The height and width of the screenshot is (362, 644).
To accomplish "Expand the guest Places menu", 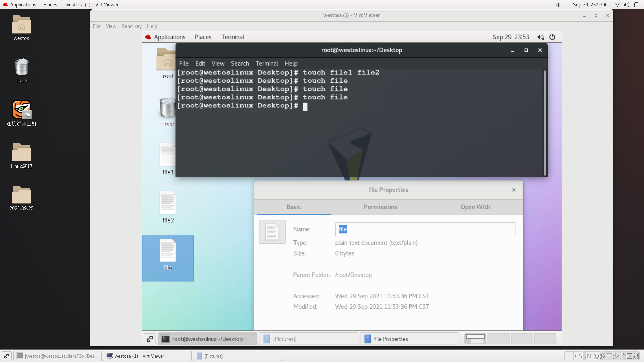I will point(203,37).
